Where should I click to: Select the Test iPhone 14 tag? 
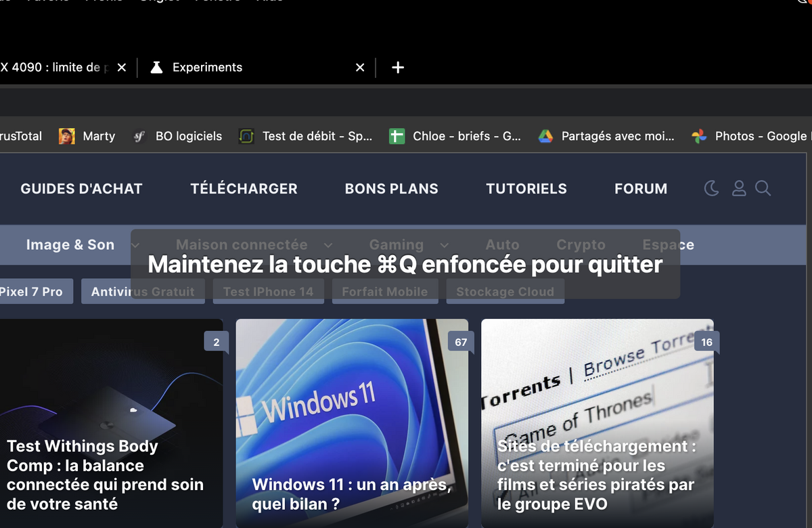(269, 292)
